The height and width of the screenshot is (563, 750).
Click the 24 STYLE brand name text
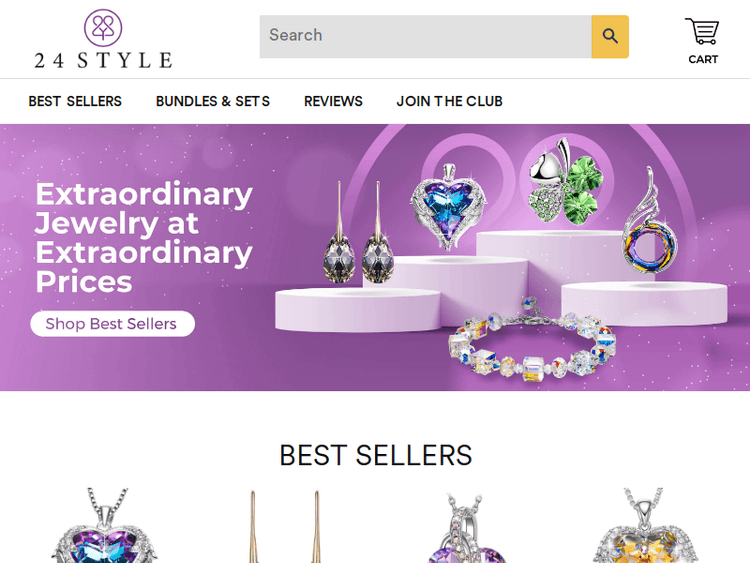coord(103,60)
